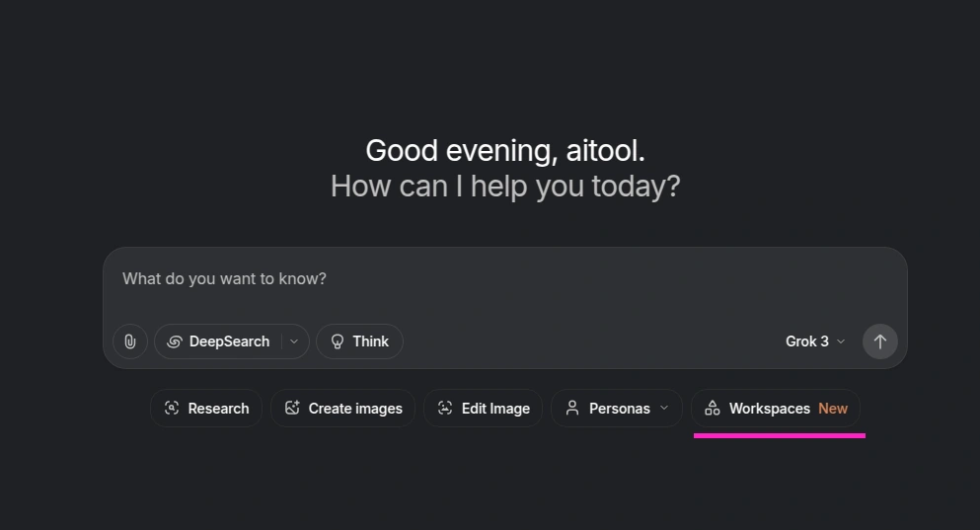
Task: Click the orange New badge
Action: [x=833, y=409]
